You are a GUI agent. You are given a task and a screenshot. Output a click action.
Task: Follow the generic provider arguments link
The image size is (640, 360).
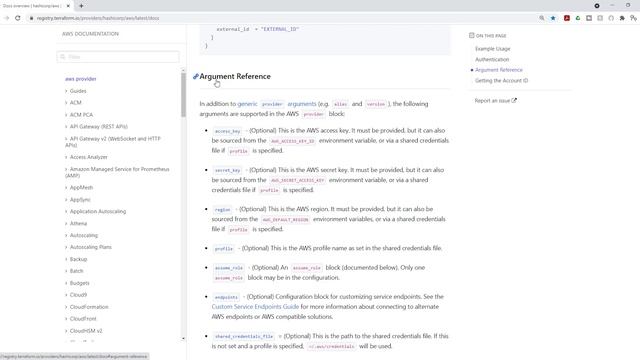tap(277, 104)
